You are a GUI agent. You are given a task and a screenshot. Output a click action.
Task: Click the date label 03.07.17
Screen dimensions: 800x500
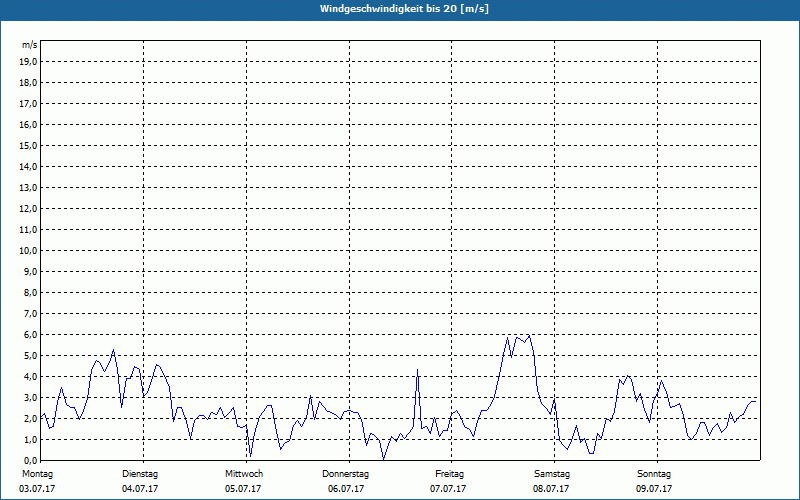click(37, 489)
